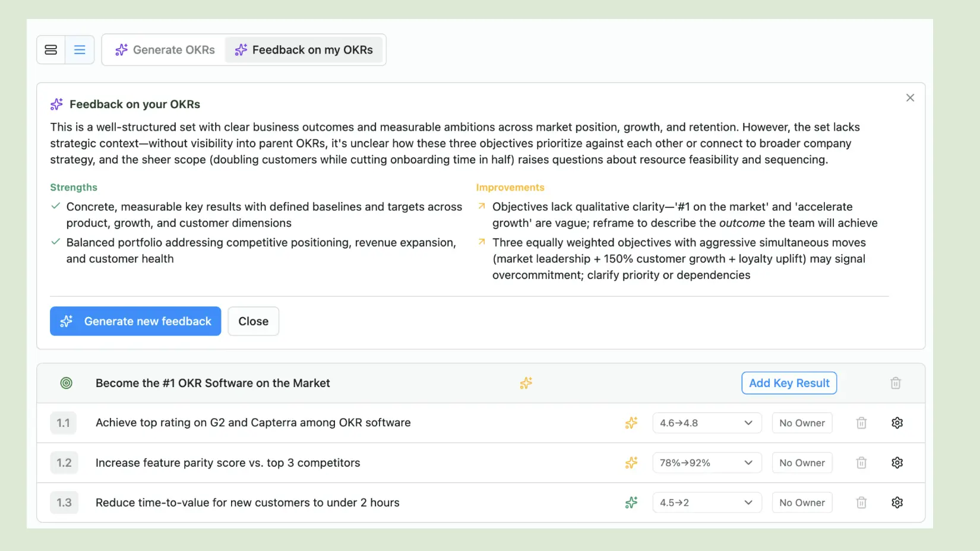This screenshot has width=980, height=551.
Task: Close the feedback panel with X icon
Action: (x=910, y=98)
